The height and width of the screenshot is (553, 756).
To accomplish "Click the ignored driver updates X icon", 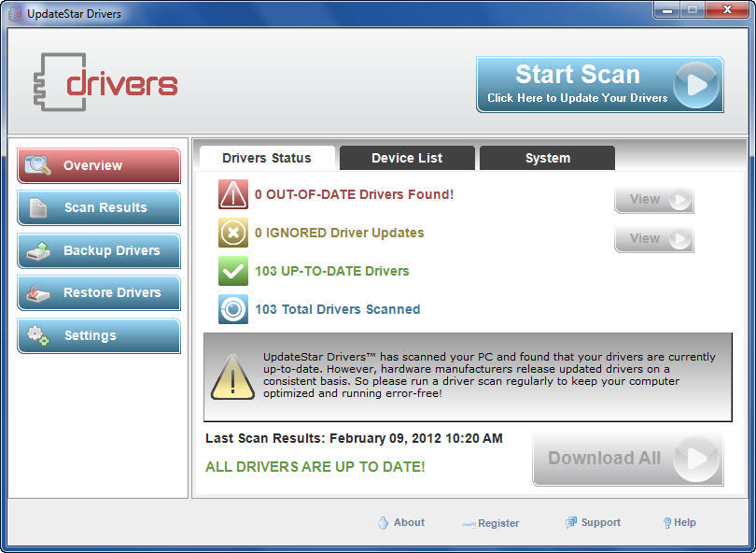I will pyautogui.click(x=233, y=233).
